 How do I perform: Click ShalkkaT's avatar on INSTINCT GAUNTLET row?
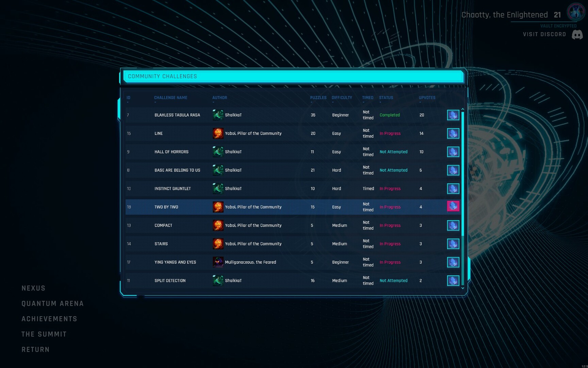[218, 188]
